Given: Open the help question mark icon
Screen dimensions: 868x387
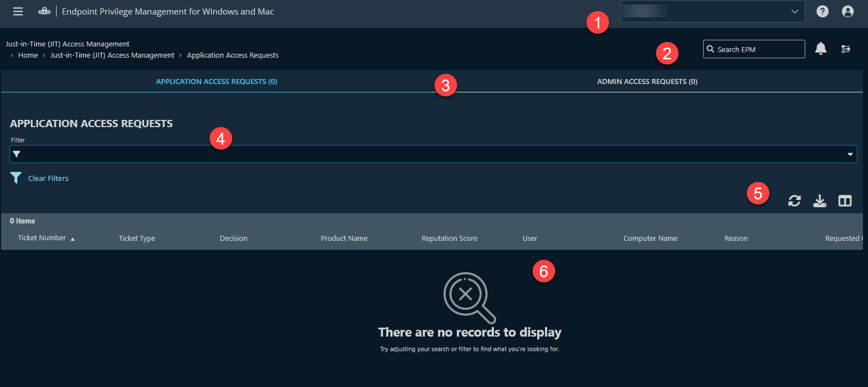Looking at the screenshot, I should (823, 11).
